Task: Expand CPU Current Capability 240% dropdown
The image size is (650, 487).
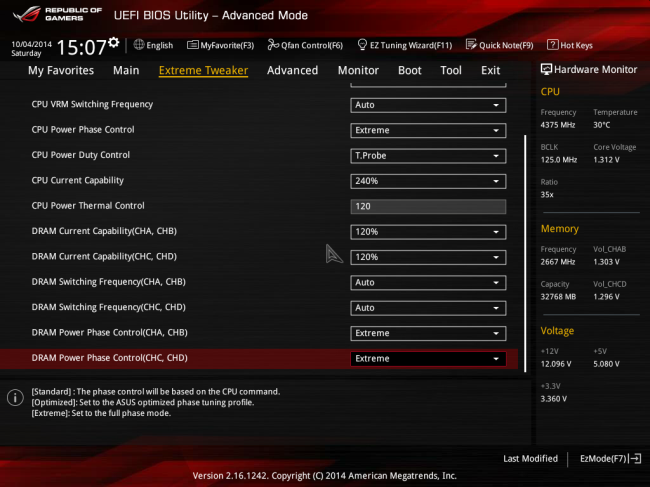Action: (x=428, y=181)
